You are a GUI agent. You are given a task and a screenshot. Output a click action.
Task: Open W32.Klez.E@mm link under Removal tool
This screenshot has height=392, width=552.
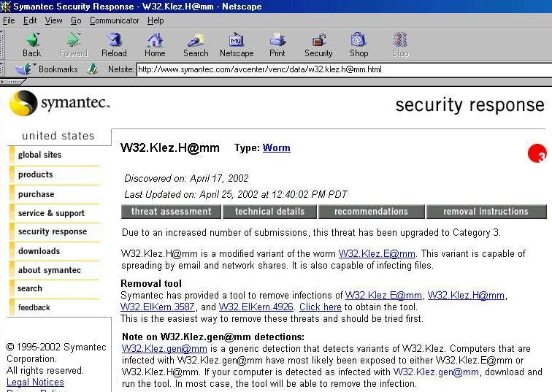pos(383,295)
